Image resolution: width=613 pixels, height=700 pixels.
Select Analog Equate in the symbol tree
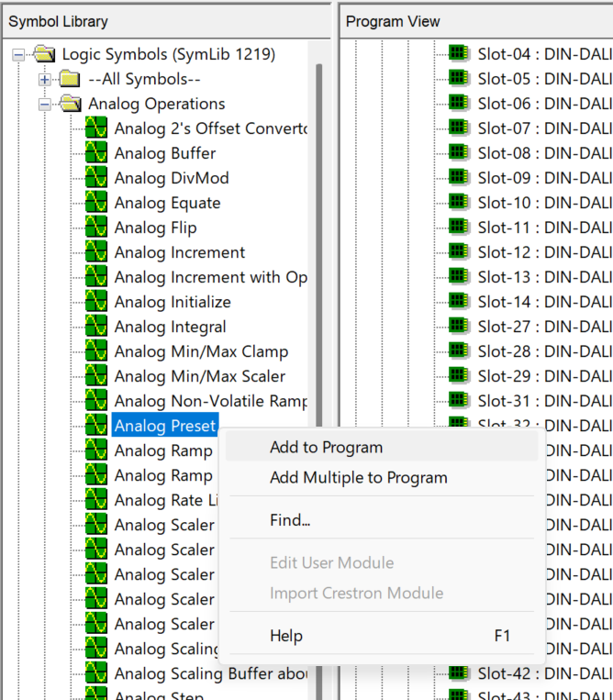(167, 203)
